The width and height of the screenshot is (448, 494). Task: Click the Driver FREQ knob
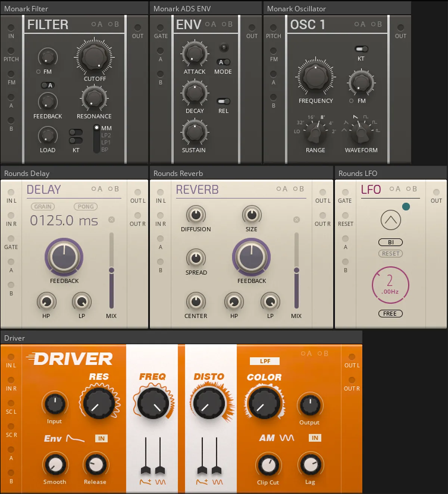153,403
